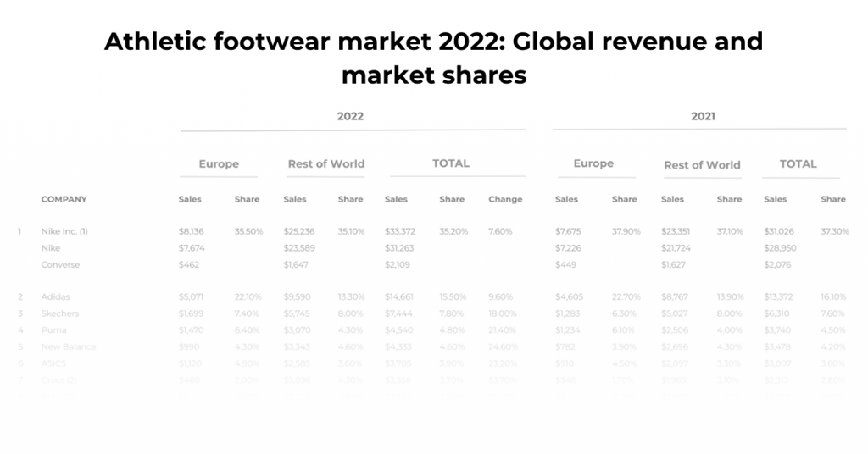Select the '37.30%' share cell
Image resolution: width=868 pixels, height=454 pixels.
(835, 231)
